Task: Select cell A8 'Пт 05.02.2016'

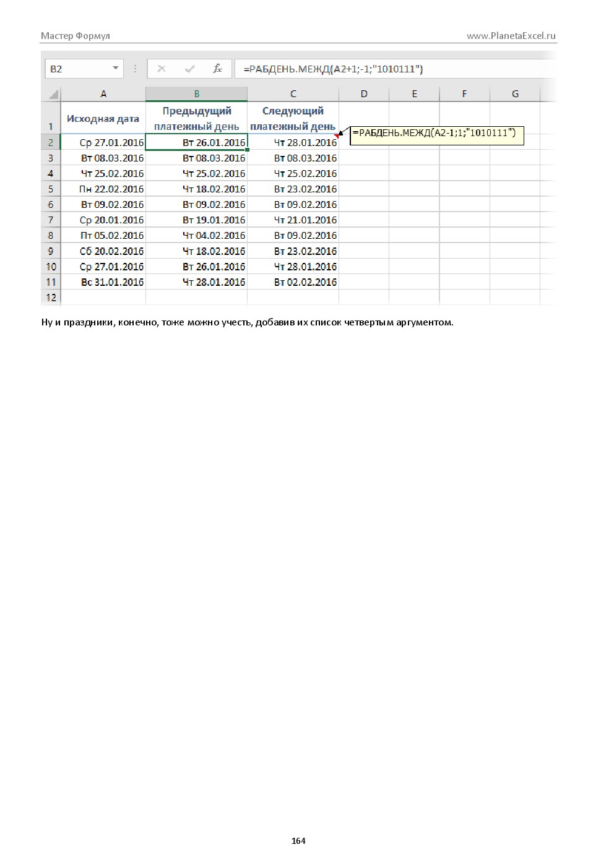Action: click(103, 235)
